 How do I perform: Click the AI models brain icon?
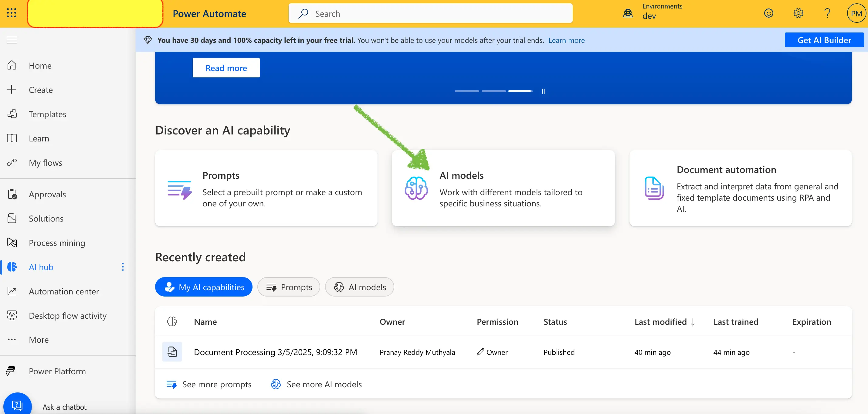click(416, 188)
